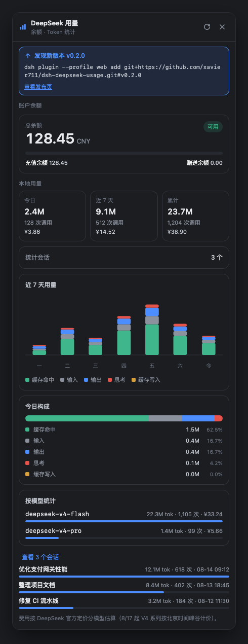Click the 缓存命中 1.5M 62.5% row
This screenshot has height=644, width=248.
[x=124, y=430]
